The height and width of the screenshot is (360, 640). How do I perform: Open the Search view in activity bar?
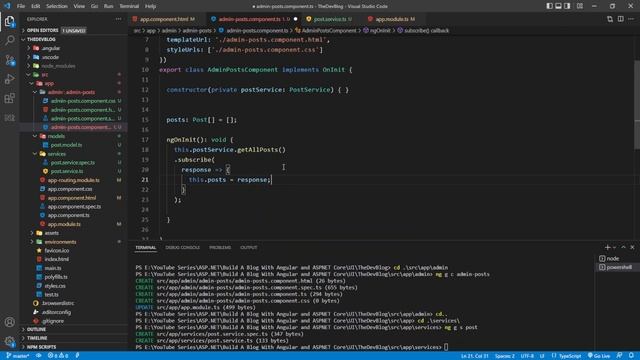(9, 40)
